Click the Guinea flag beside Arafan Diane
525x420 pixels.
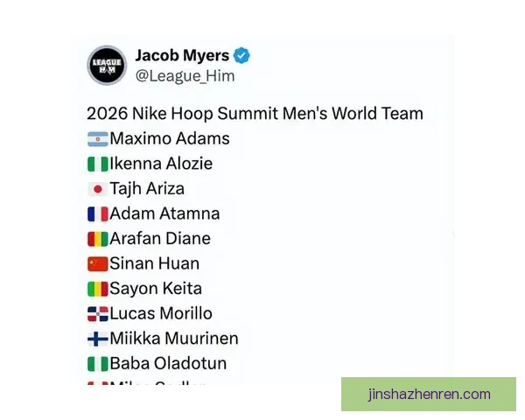click(97, 239)
